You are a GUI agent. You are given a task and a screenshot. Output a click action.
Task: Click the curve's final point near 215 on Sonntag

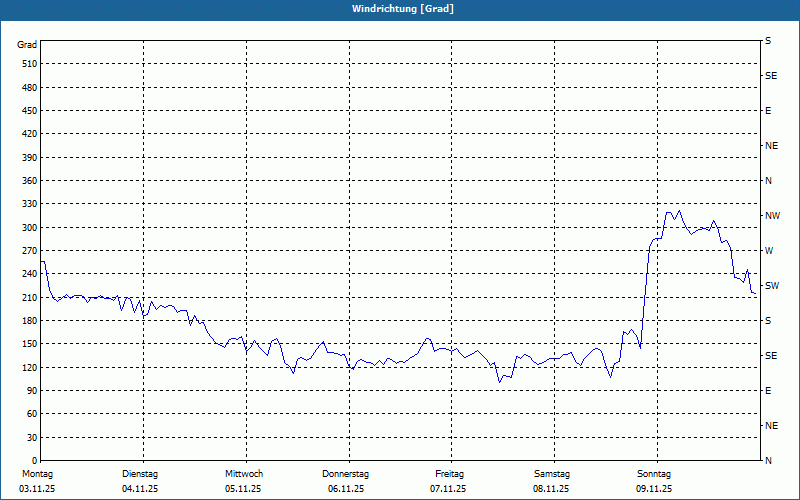point(755,294)
